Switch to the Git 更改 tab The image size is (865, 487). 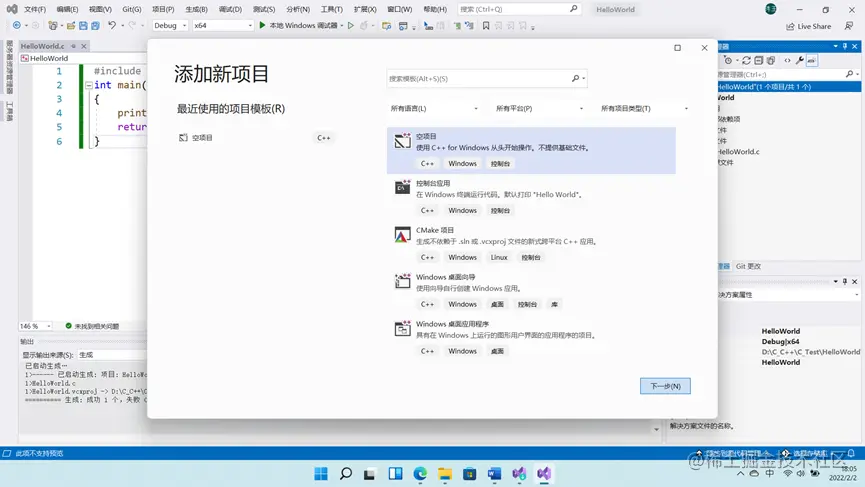coord(748,266)
